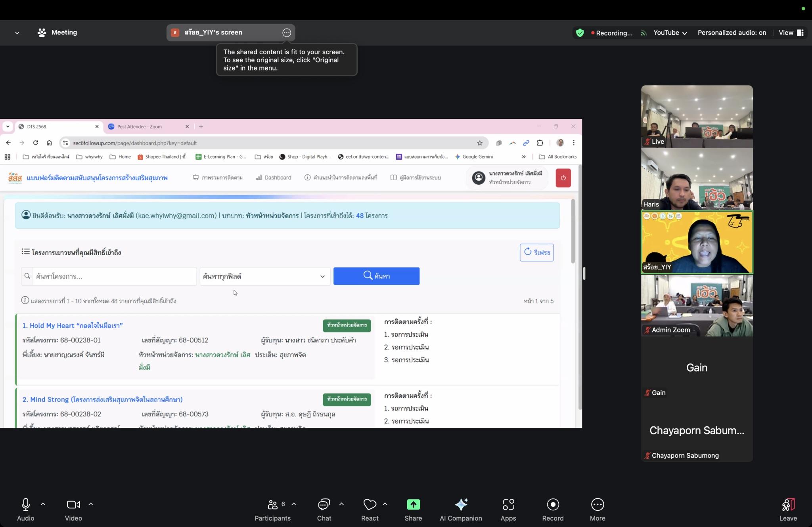Open shared screen options ellipsis

coord(287,33)
